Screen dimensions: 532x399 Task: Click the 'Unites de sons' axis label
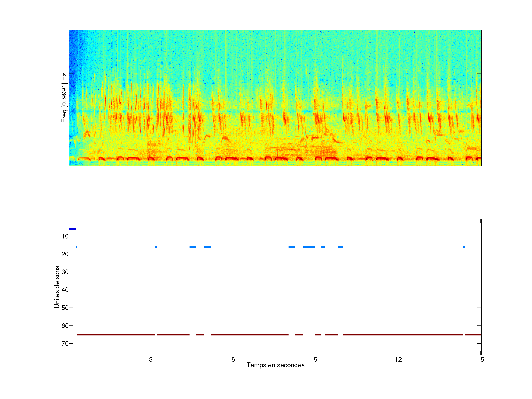57,287
